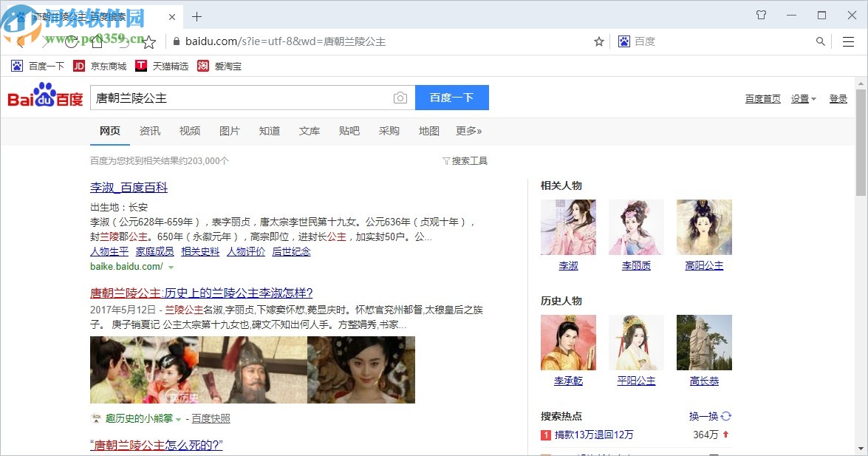868x456 pixels.
Task: Expand the 更多 search categories menu
Action: [469, 131]
